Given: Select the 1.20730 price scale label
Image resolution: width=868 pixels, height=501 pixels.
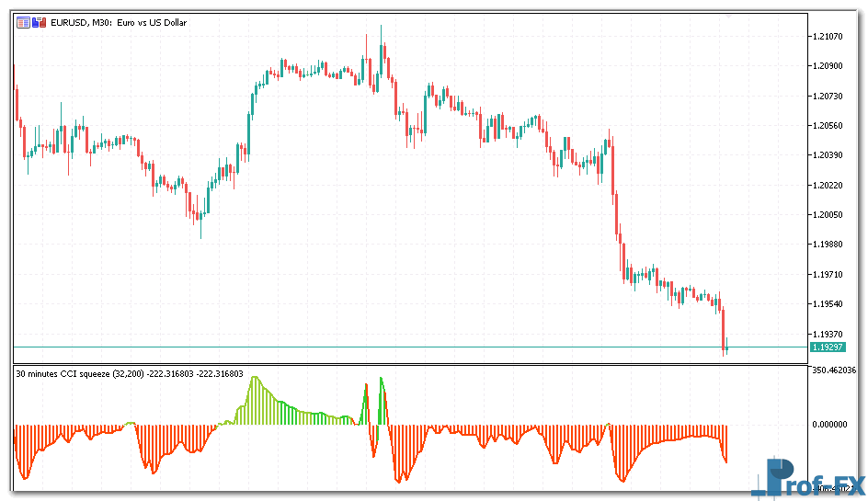Looking at the screenshot, I should 828,97.
